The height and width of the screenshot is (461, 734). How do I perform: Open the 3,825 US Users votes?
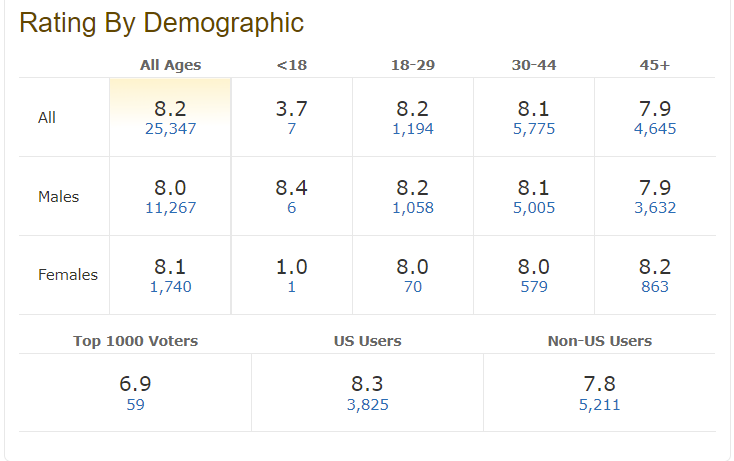367,405
